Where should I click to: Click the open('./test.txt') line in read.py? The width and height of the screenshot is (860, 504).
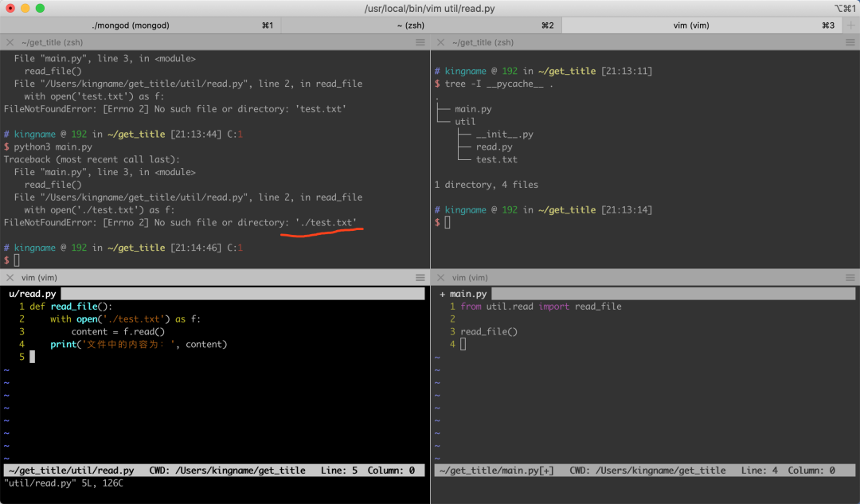tap(125, 319)
